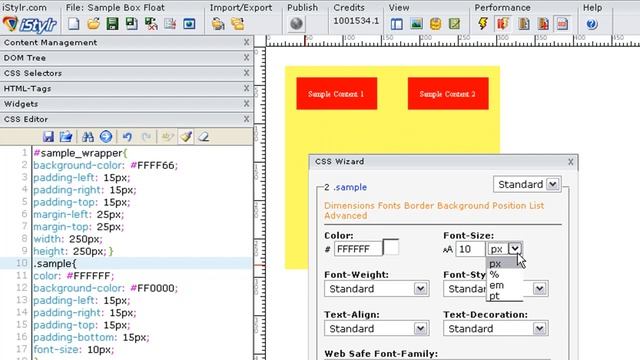Open the Text-Decoration dropdown

pos(496,329)
